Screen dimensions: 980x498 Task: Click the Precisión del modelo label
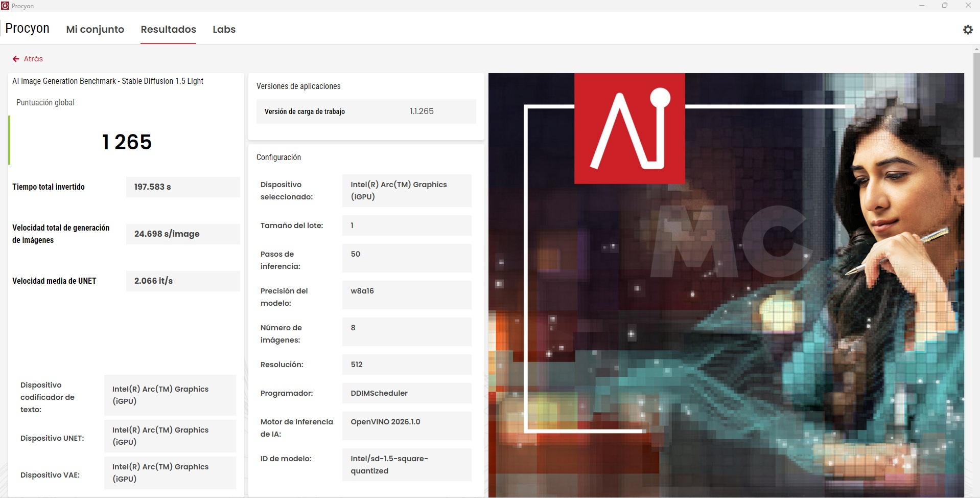pyautogui.click(x=284, y=297)
